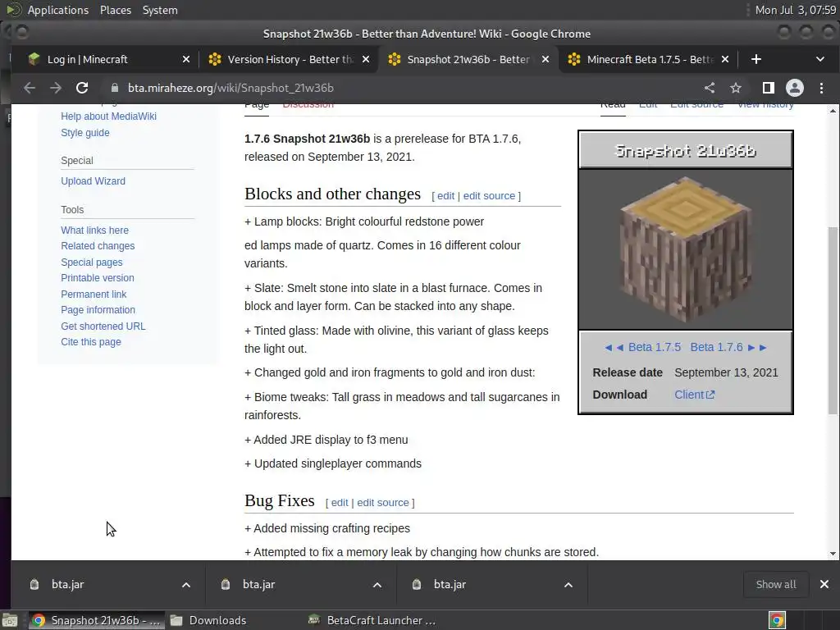Close the Log in | Minecraft tab
Image resolution: width=840 pixels, height=630 pixels.
[186, 59]
